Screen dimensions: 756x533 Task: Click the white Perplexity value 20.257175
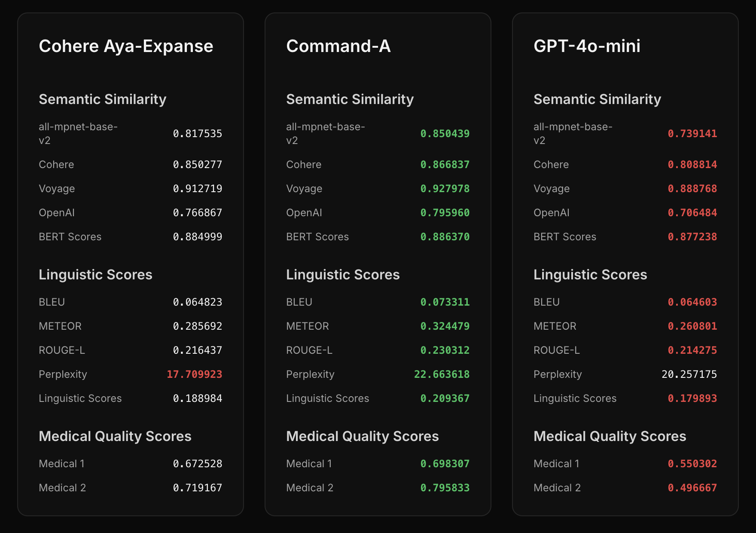689,374
